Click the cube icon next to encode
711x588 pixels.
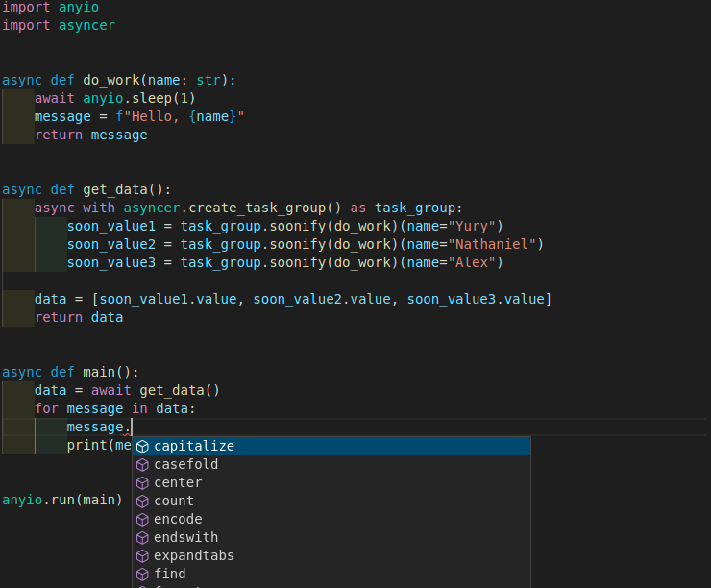point(142,520)
